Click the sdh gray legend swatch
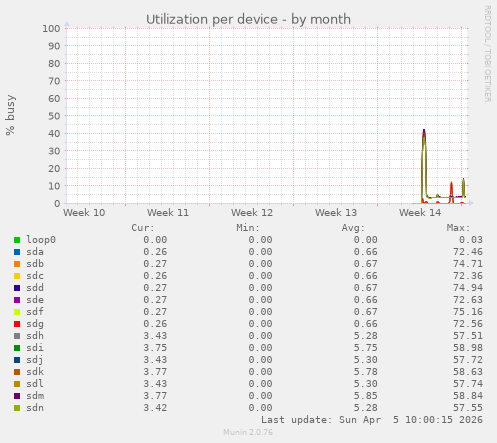 point(17,336)
